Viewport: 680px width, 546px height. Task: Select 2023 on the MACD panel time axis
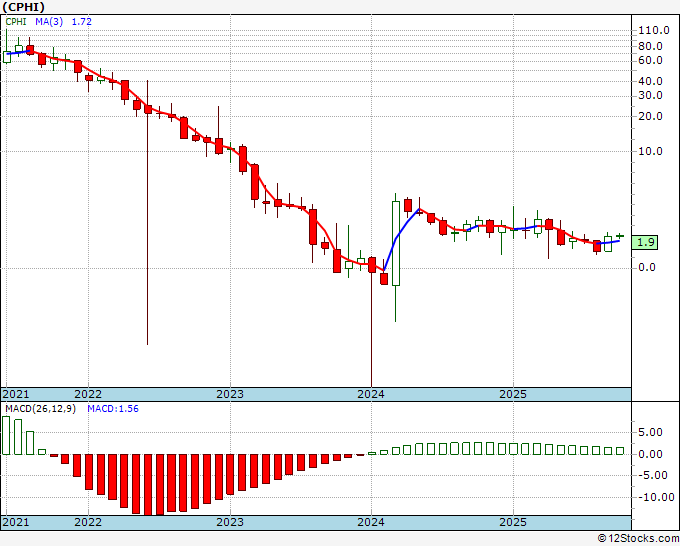(230, 522)
